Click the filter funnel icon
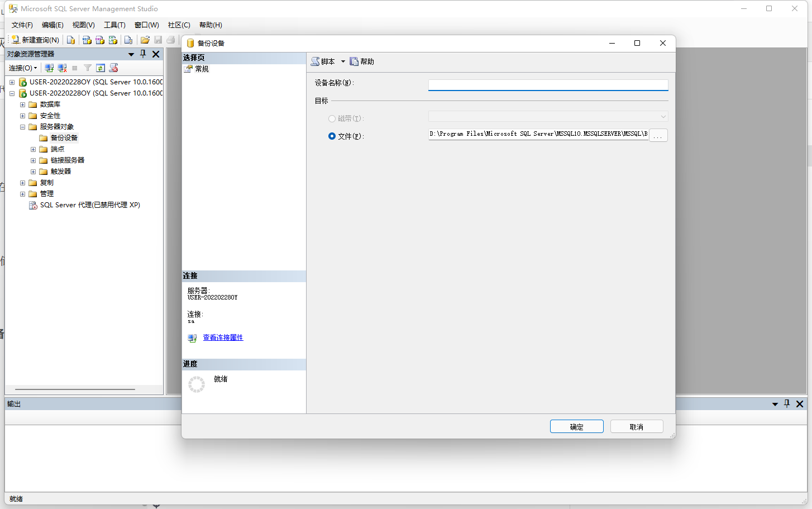Screen dimensions: 812x509 (x=88, y=68)
